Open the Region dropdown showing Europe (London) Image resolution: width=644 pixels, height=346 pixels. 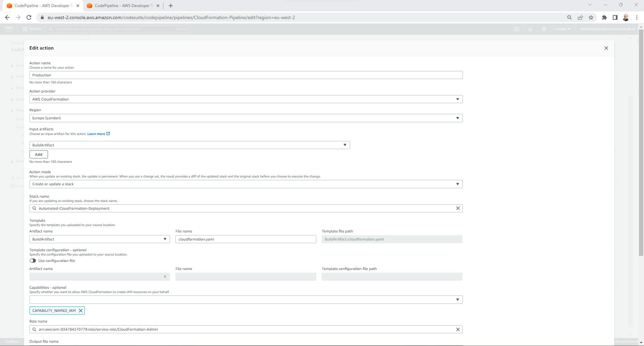(x=246, y=118)
